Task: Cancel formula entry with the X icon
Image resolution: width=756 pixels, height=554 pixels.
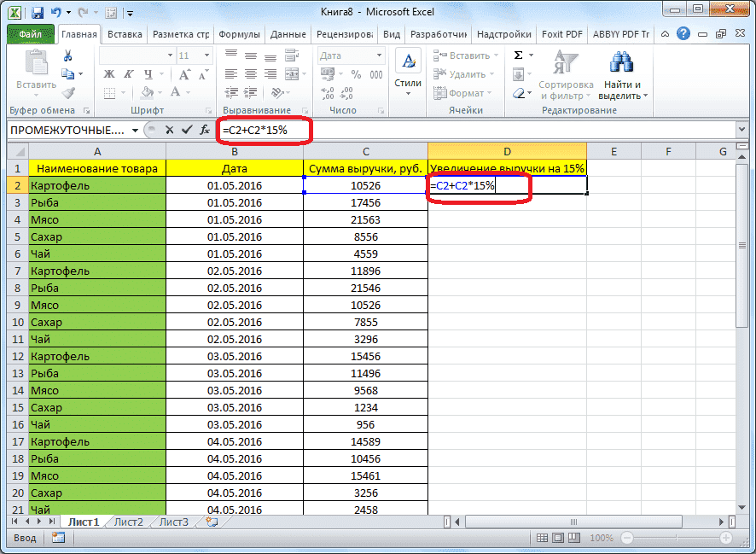Action: click(172, 130)
